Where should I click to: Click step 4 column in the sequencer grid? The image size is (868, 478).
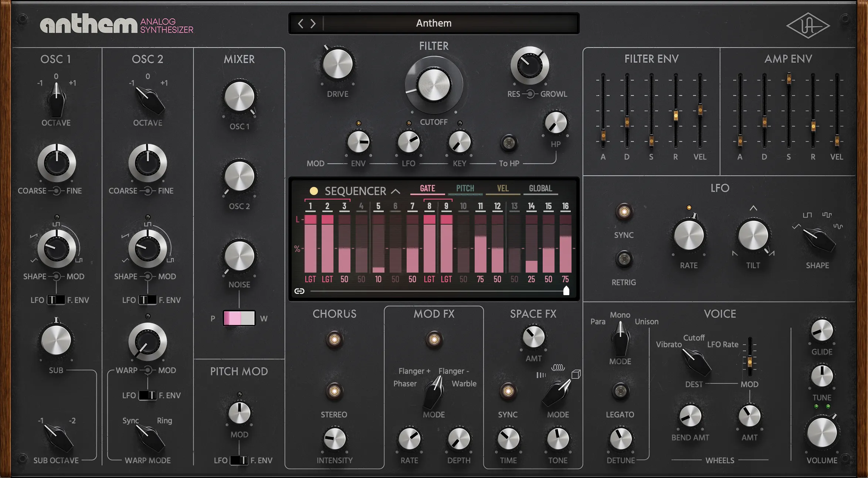360,244
